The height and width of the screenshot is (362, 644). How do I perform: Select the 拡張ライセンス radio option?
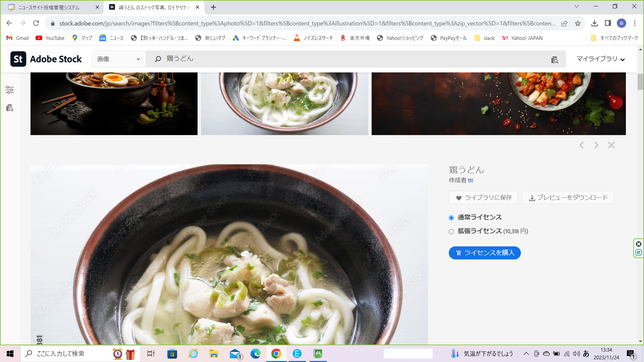(x=451, y=232)
